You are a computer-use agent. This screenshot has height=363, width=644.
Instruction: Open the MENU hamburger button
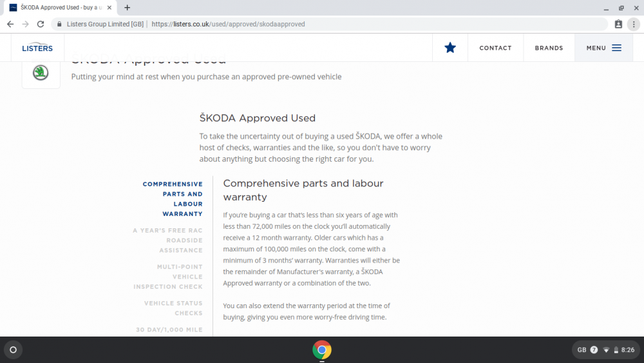604,48
